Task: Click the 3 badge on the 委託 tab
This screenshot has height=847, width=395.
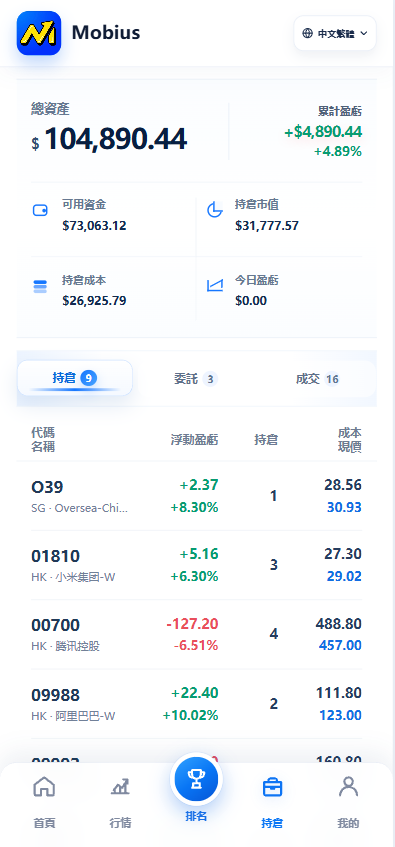Action: [211, 379]
